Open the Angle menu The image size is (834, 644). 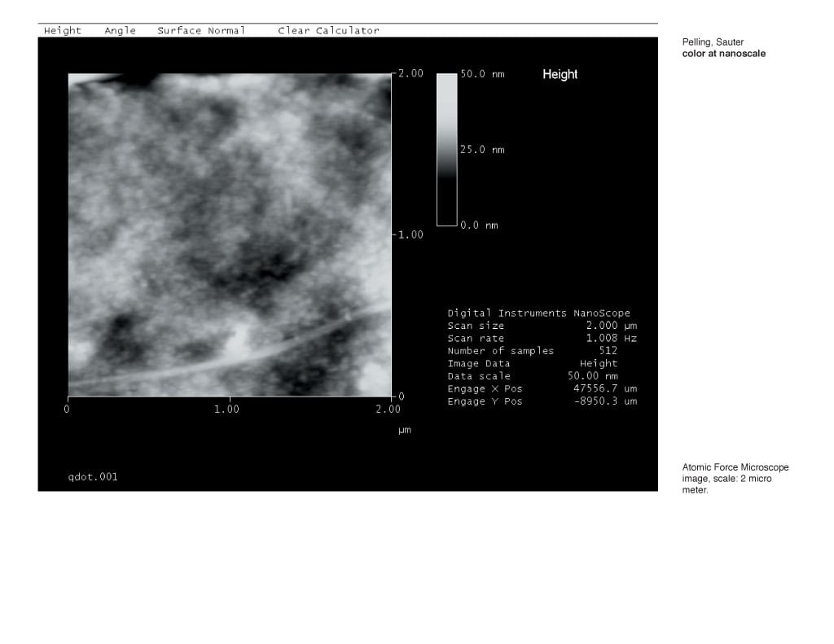tap(121, 31)
